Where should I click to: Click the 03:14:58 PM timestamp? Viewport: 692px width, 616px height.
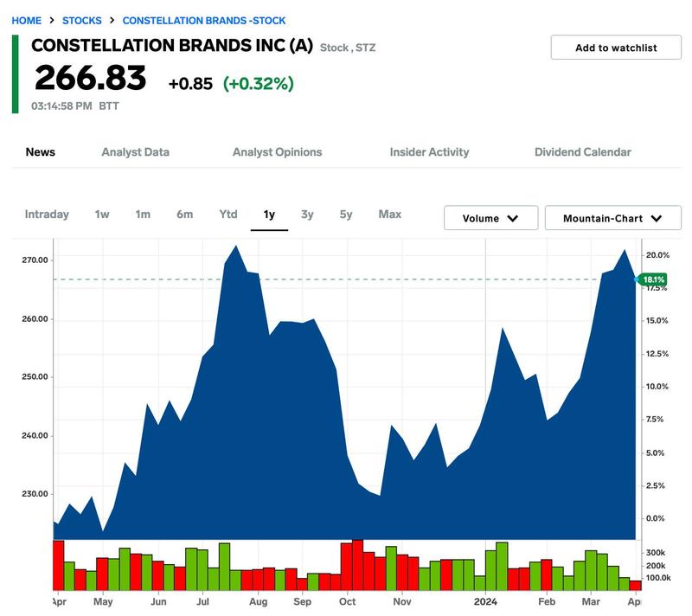tap(61, 106)
